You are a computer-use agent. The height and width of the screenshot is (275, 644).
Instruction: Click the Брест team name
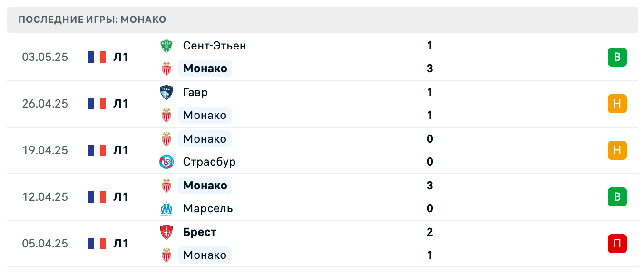click(x=200, y=232)
